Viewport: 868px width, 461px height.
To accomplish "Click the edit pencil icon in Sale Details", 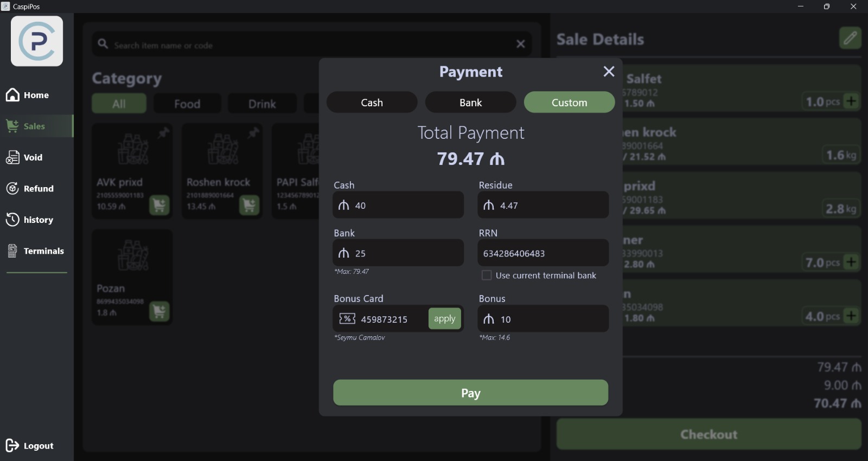I will [x=850, y=38].
